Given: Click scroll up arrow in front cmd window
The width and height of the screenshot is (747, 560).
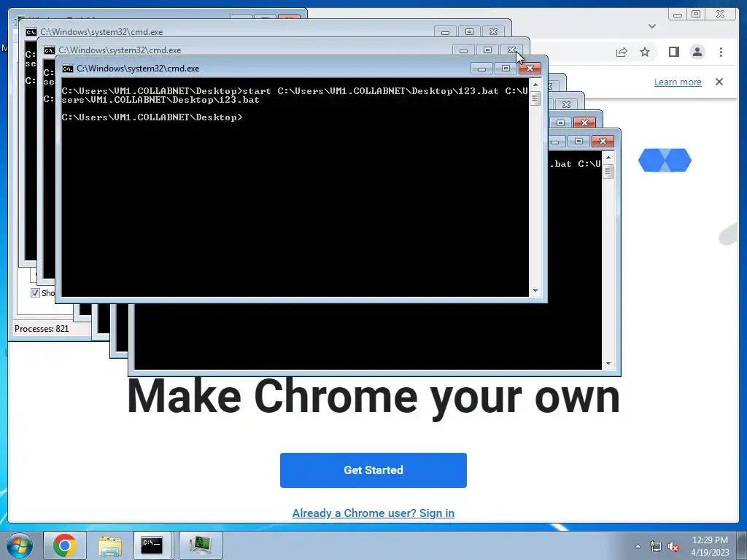Looking at the screenshot, I should coord(535,85).
